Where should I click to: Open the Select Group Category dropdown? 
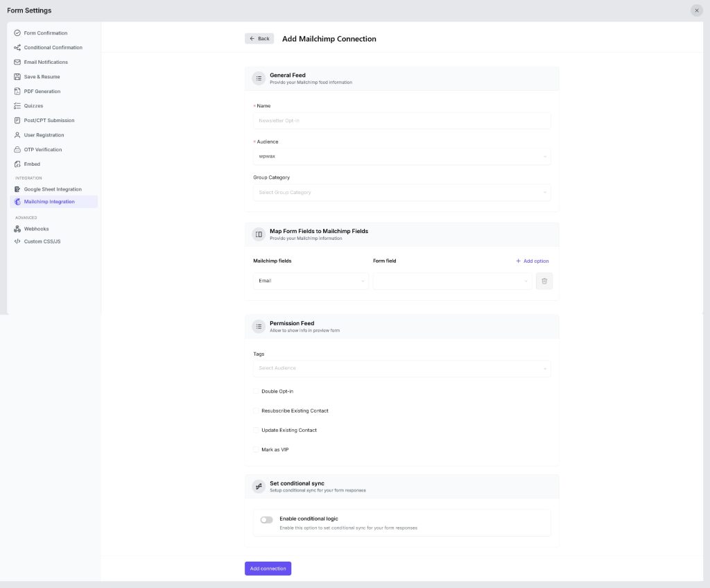(401, 193)
